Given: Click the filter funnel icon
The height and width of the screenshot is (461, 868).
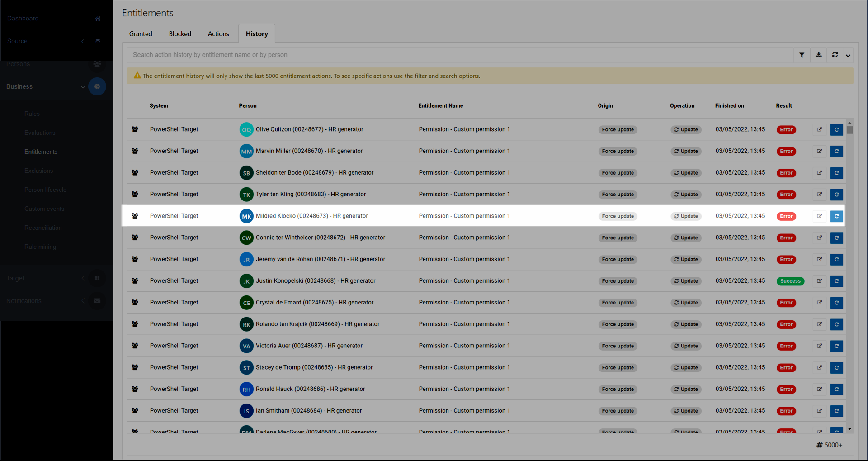Looking at the screenshot, I should (802, 55).
